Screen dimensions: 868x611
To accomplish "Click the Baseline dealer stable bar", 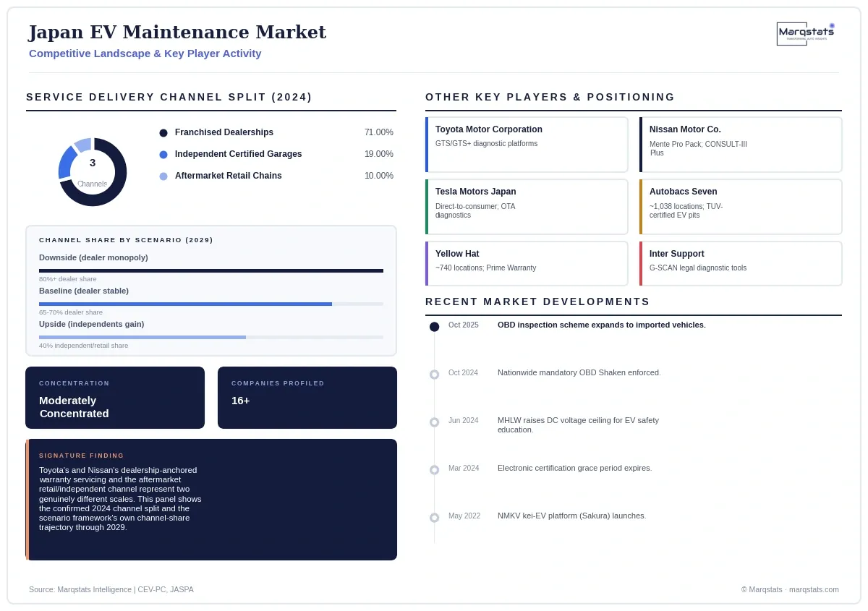I will point(211,304).
